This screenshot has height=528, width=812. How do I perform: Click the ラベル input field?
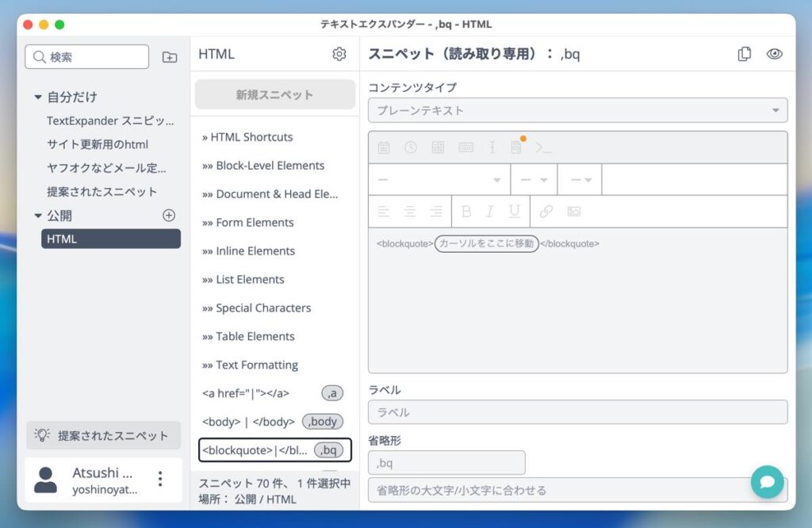click(577, 412)
